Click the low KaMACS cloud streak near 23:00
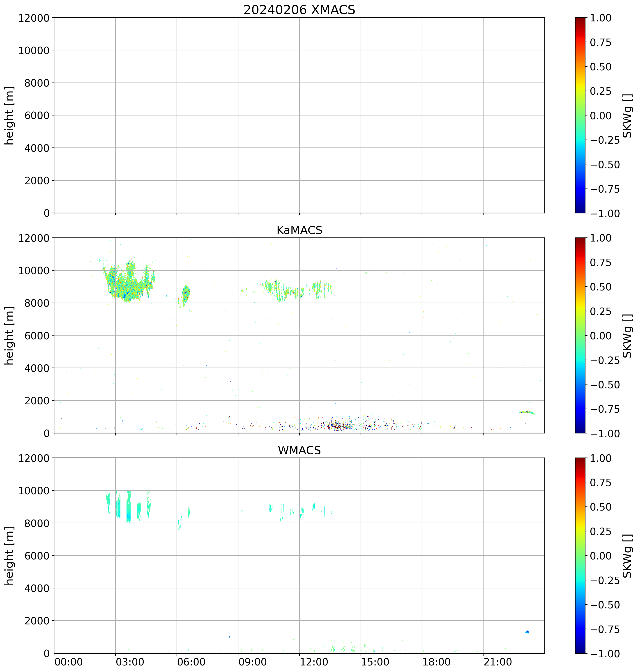 pyautogui.click(x=527, y=412)
